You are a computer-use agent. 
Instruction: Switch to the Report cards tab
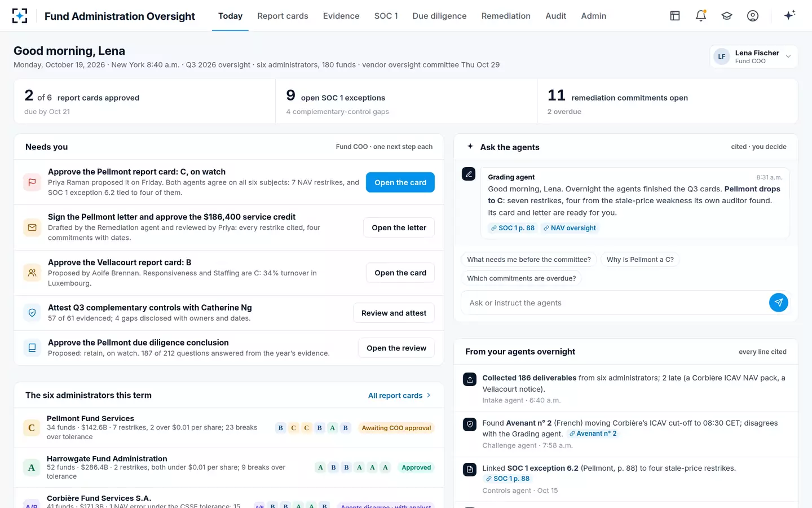tap(283, 16)
